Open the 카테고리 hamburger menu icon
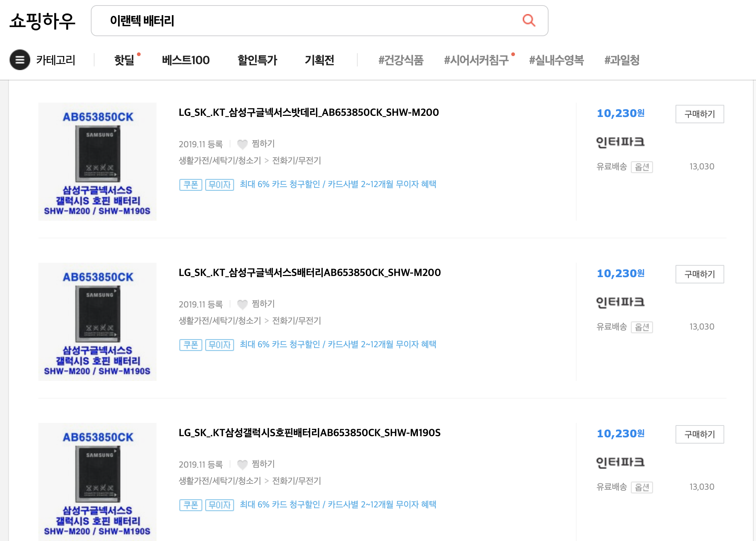 click(20, 60)
